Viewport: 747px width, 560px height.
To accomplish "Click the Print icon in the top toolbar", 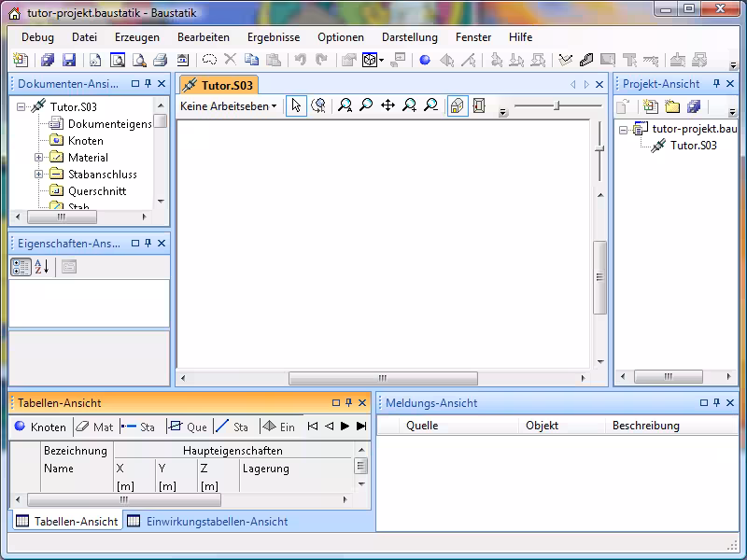I will coord(160,59).
